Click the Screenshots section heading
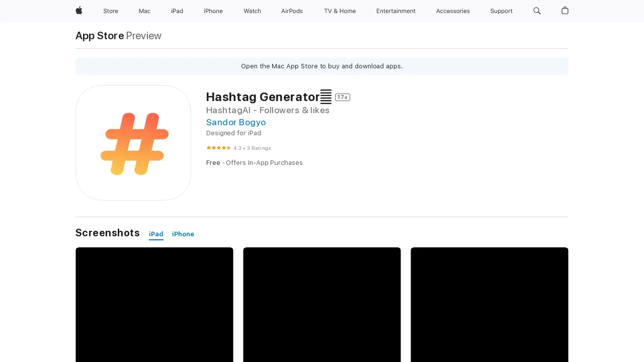Image resolution: width=644 pixels, height=362 pixels. click(108, 233)
